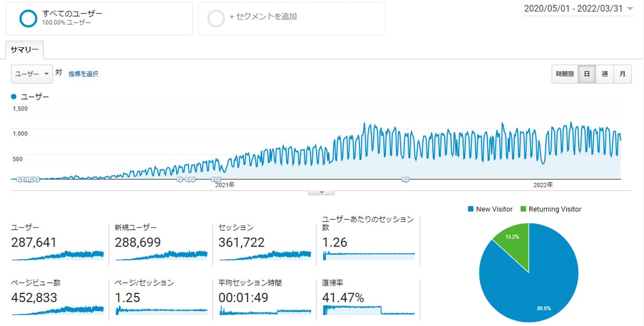Open the ユーザー metric selector dropdown
This screenshot has height=326, width=644.
(x=31, y=74)
